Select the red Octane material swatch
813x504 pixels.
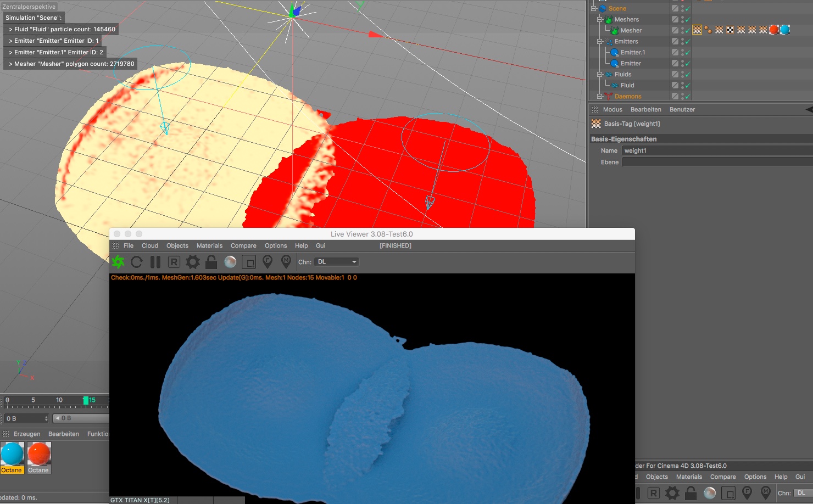click(39, 455)
